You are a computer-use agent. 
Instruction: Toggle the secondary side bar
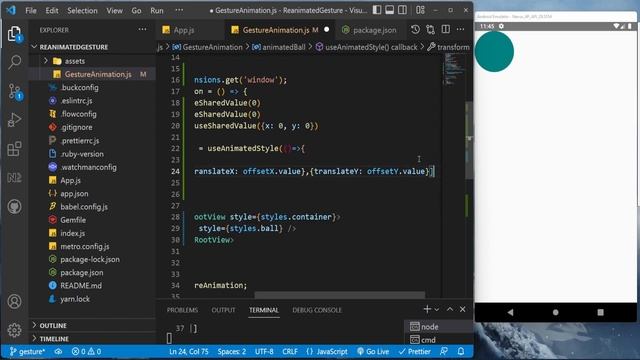coord(402,10)
